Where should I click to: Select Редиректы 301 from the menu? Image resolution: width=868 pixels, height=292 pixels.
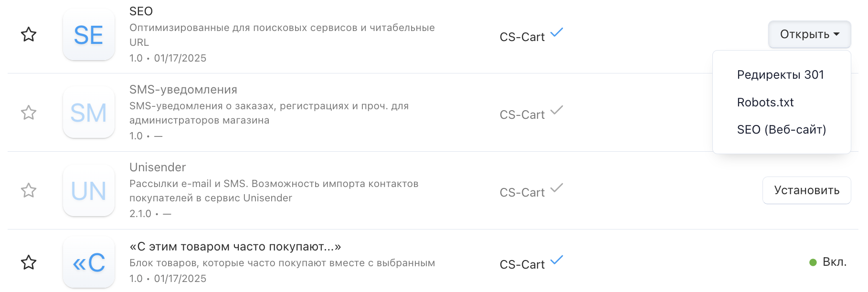click(781, 75)
